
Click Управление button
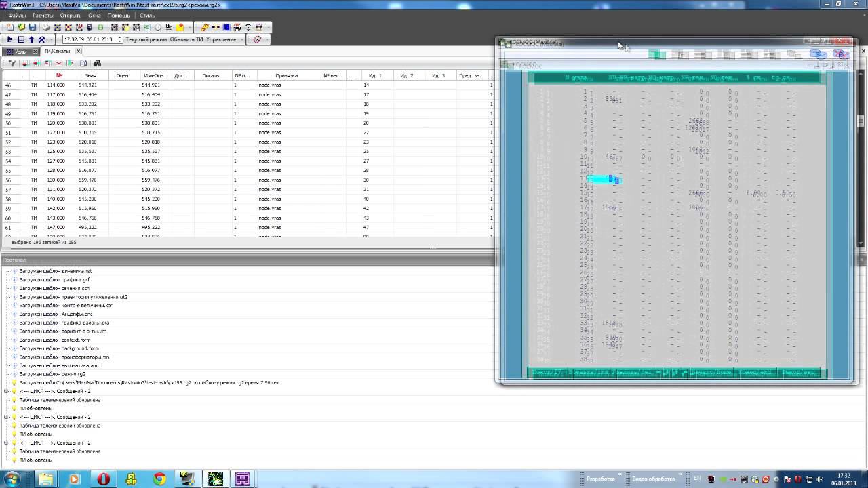221,39
